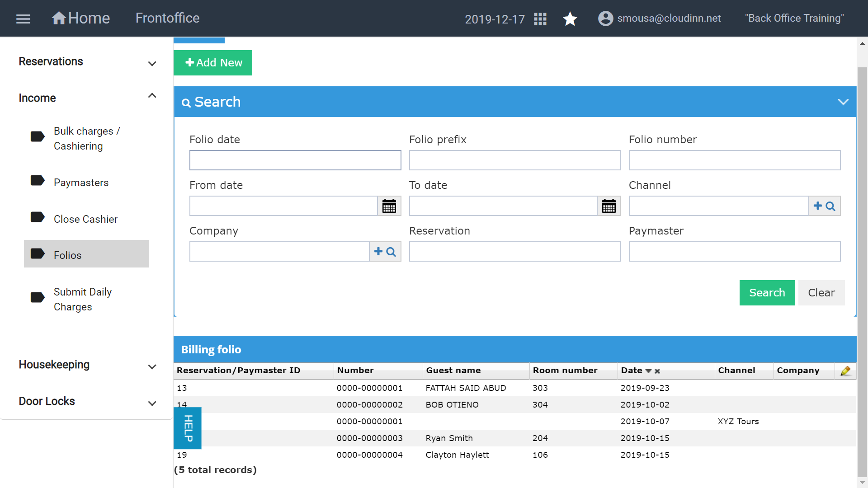Click the Company add/search lookup icon
This screenshot has width=868, height=488.
click(x=385, y=252)
